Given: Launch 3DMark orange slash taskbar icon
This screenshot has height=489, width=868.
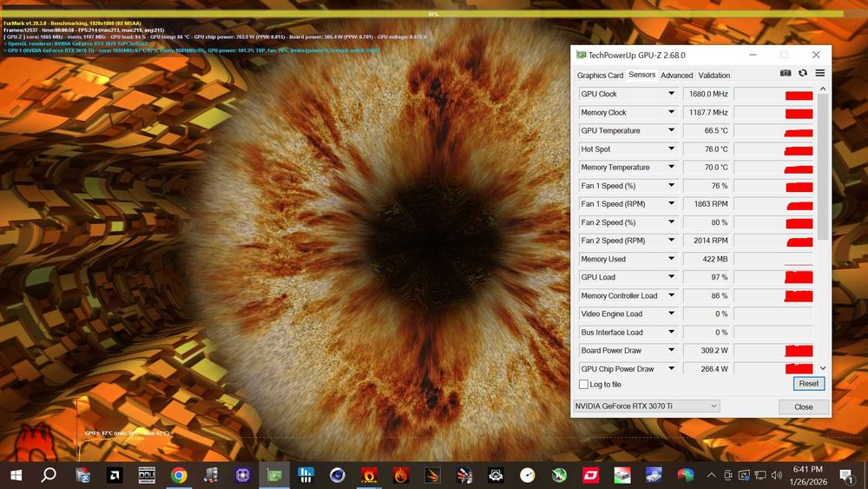Looking at the screenshot, I should [x=432, y=475].
